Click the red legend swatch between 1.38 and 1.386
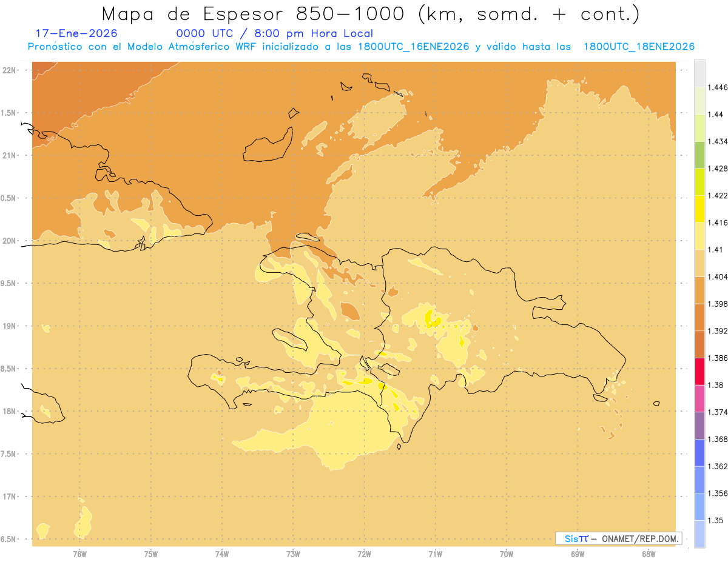Image resolution: width=728 pixels, height=562 pixels. (x=699, y=371)
